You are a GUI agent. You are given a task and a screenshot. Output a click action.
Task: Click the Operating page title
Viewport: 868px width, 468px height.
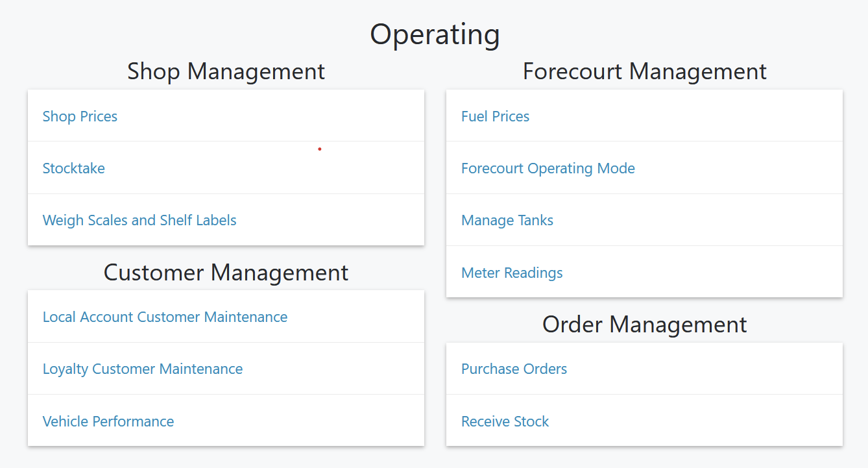(x=435, y=34)
